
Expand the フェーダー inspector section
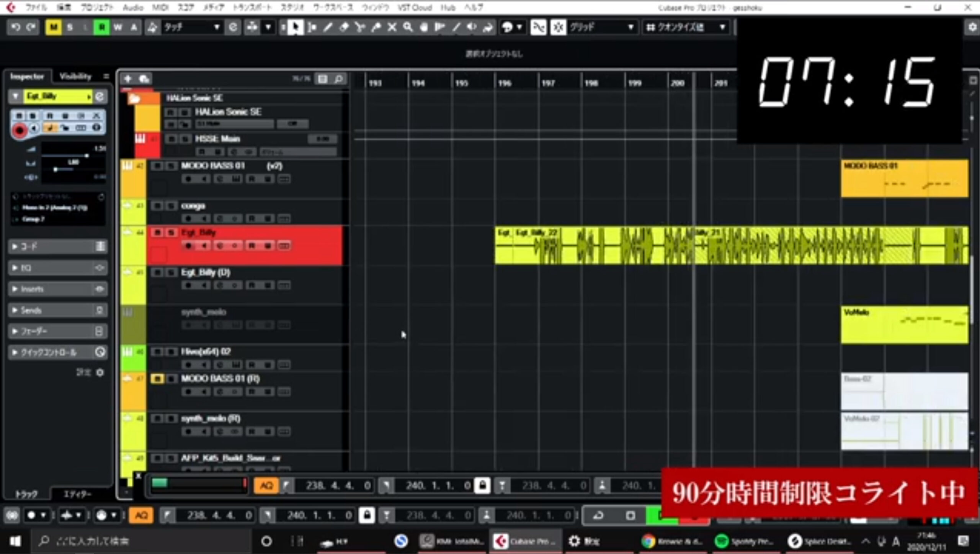click(x=57, y=331)
